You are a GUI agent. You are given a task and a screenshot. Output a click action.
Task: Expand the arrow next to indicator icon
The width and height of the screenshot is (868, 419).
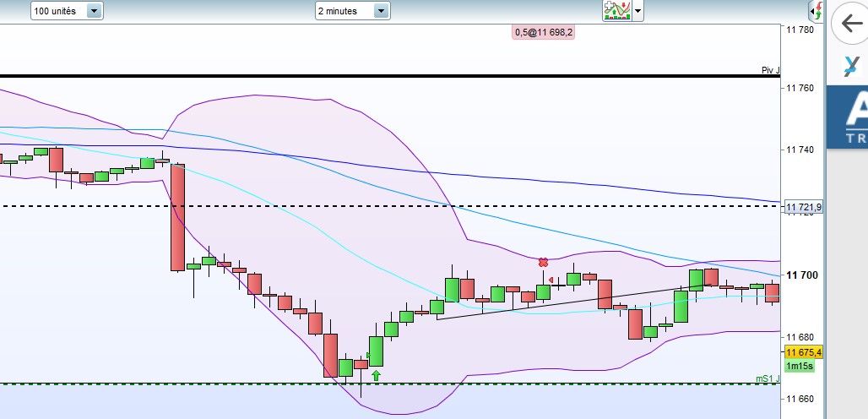[x=637, y=10]
